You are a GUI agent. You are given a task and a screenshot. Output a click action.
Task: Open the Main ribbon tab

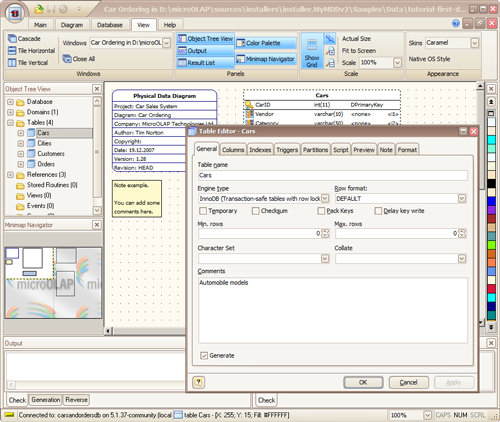[x=40, y=25]
